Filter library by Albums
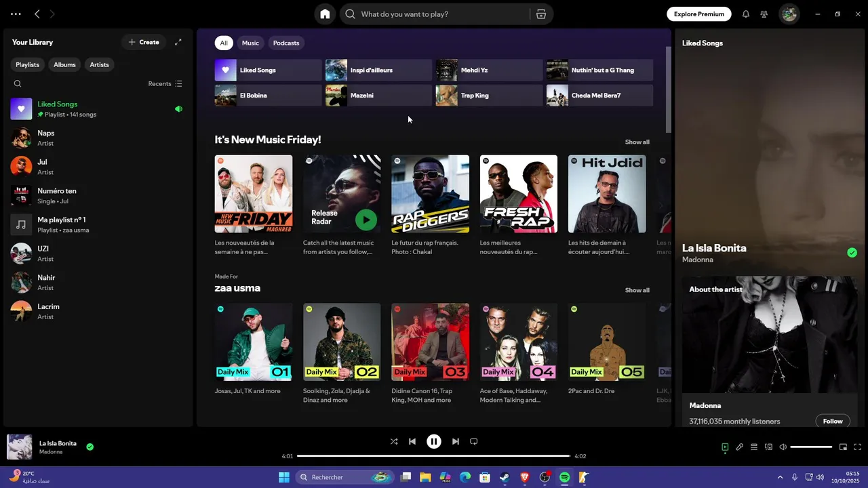 (x=65, y=64)
